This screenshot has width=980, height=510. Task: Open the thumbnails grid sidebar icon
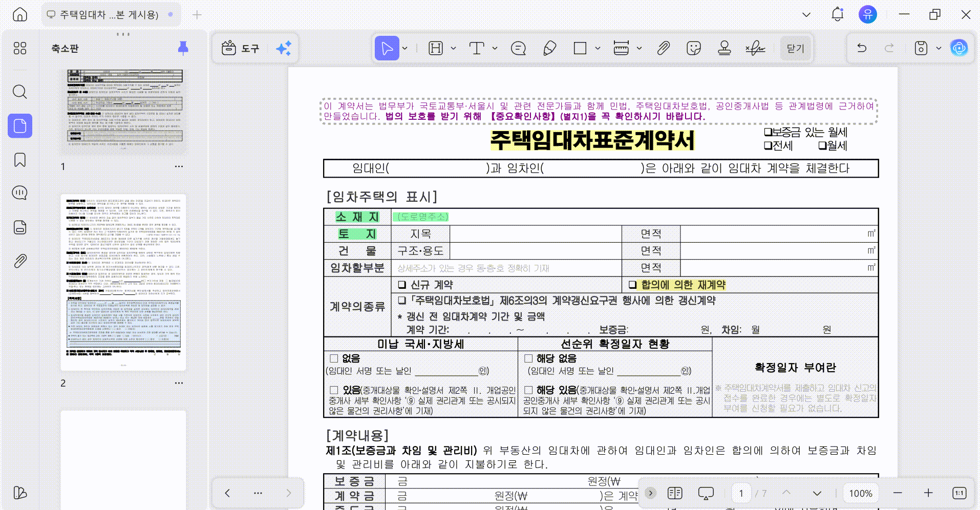pos(20,48)
